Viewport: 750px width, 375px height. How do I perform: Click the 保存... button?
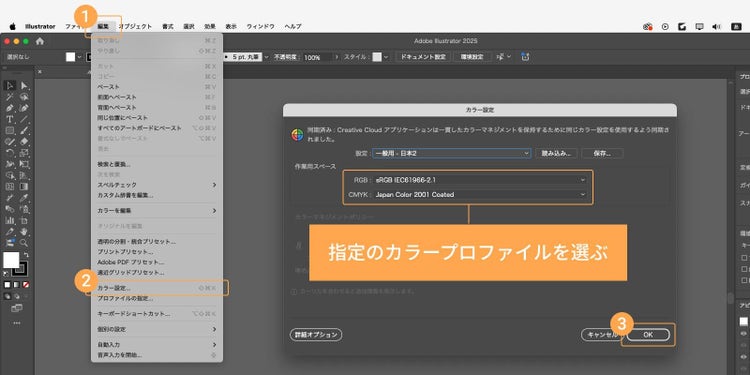tap(602, 153)
